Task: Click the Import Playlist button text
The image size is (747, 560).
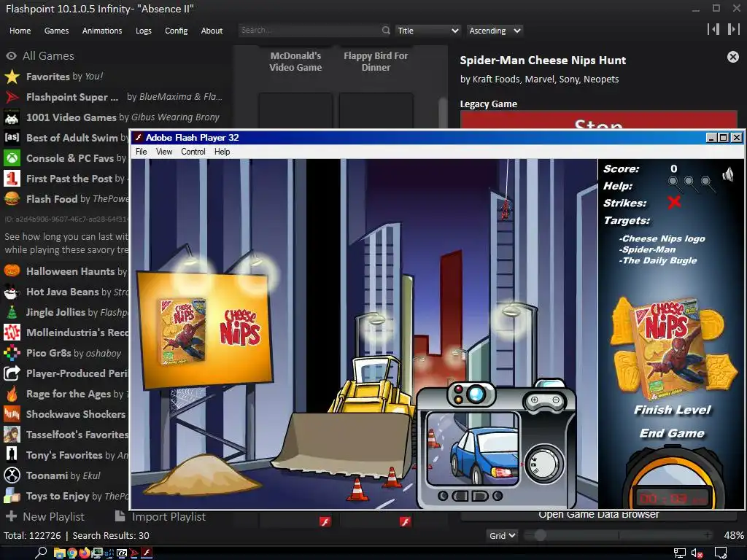Action: (169, 517)
